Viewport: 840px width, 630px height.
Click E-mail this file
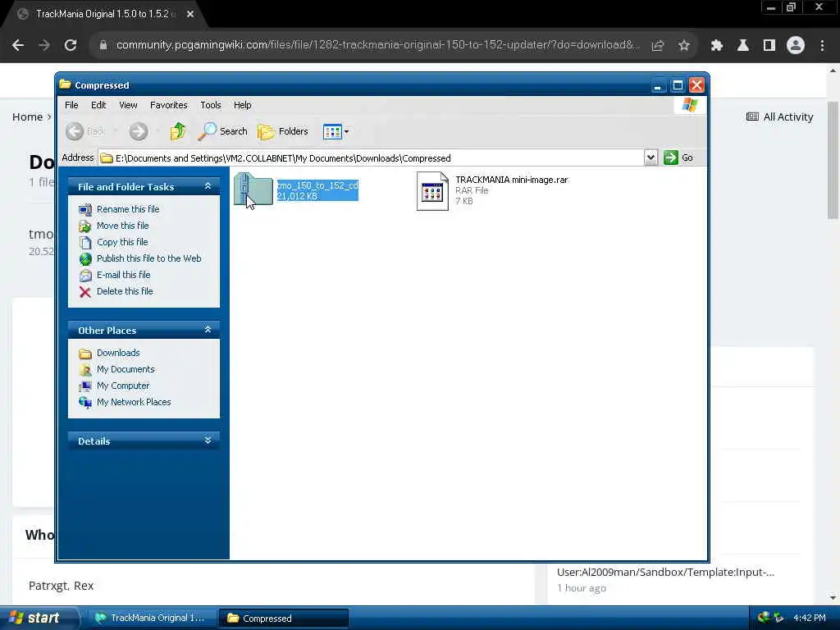click(x=123, y=275)
